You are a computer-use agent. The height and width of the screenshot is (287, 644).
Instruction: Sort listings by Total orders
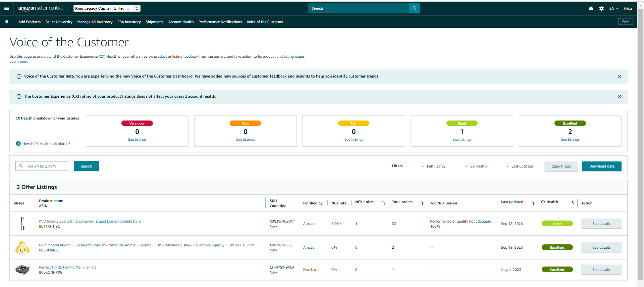click(422, 202)
